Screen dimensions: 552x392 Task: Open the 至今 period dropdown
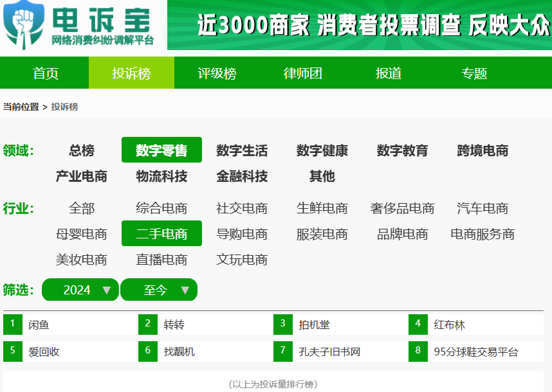159,290
